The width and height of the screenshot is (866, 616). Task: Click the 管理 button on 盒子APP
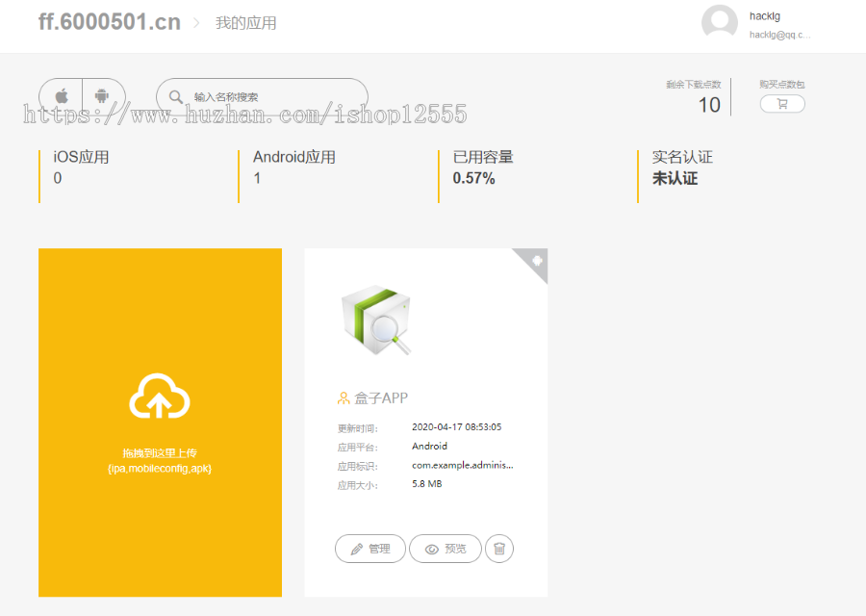point(369,548)
